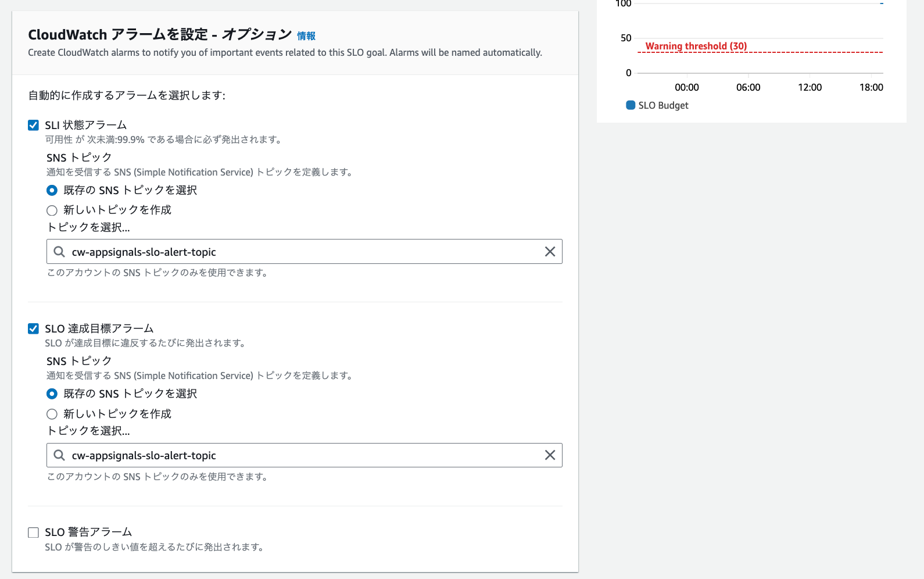Screen dimensions: 924x579
Task: Uncheck the SLI 状態アラーム checkbox
Action: pos(34,126)
